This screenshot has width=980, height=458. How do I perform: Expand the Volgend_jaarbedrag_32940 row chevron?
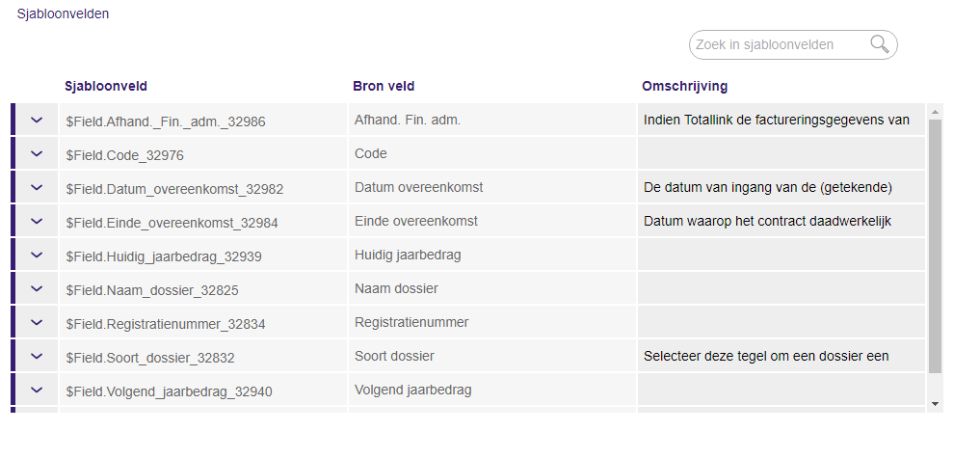[37, 390]
